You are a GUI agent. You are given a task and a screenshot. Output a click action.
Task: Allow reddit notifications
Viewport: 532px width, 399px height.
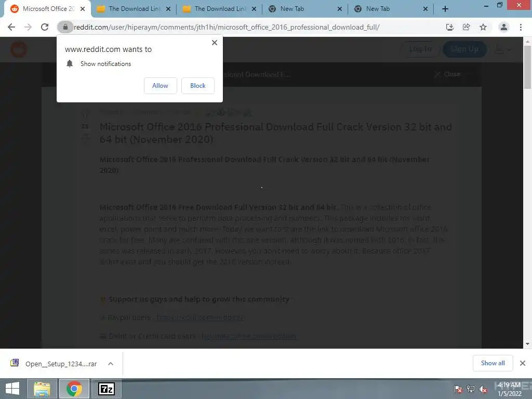[x=160, y=86]
